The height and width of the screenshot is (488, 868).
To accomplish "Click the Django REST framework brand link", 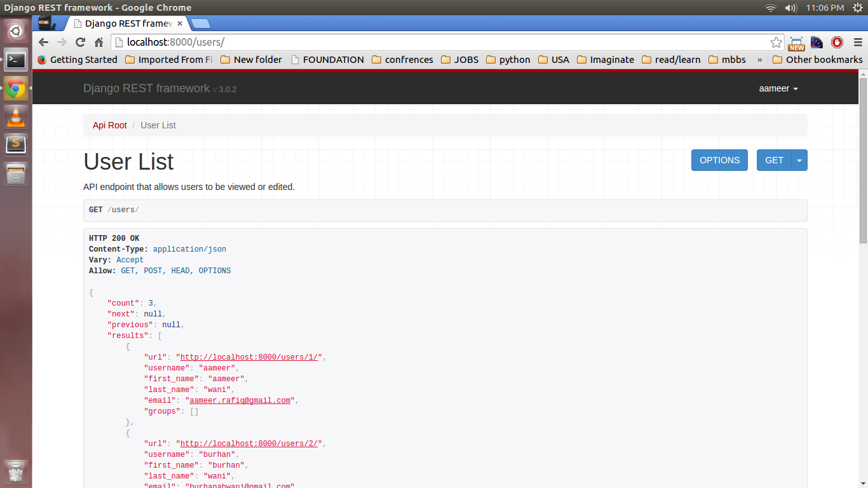I will click(146, 88).
